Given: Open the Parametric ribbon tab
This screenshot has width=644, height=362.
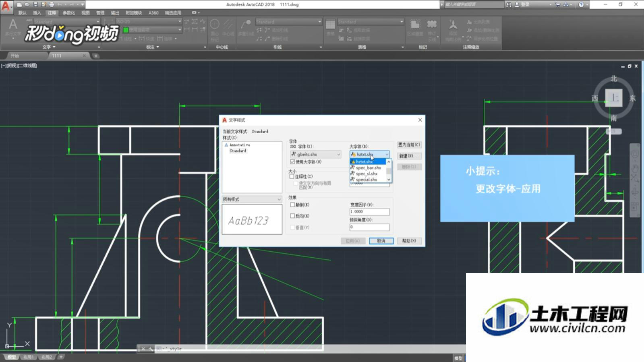Looking at the screenshot, I should pyautogui.click(x=69, y=13).
